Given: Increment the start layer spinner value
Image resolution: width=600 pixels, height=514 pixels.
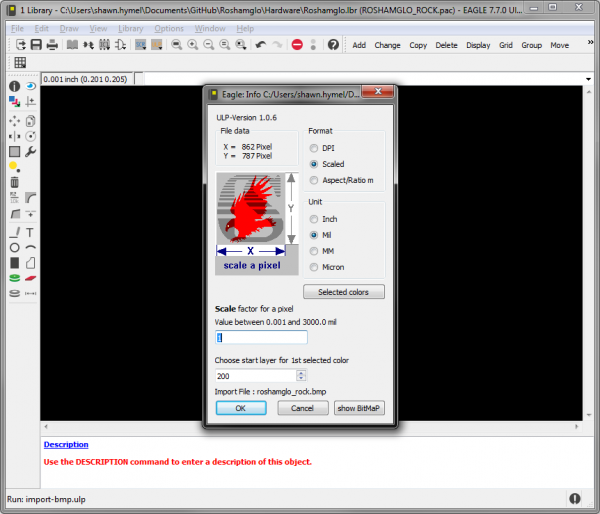Looking at the screenshot, I should click(301, 373).
